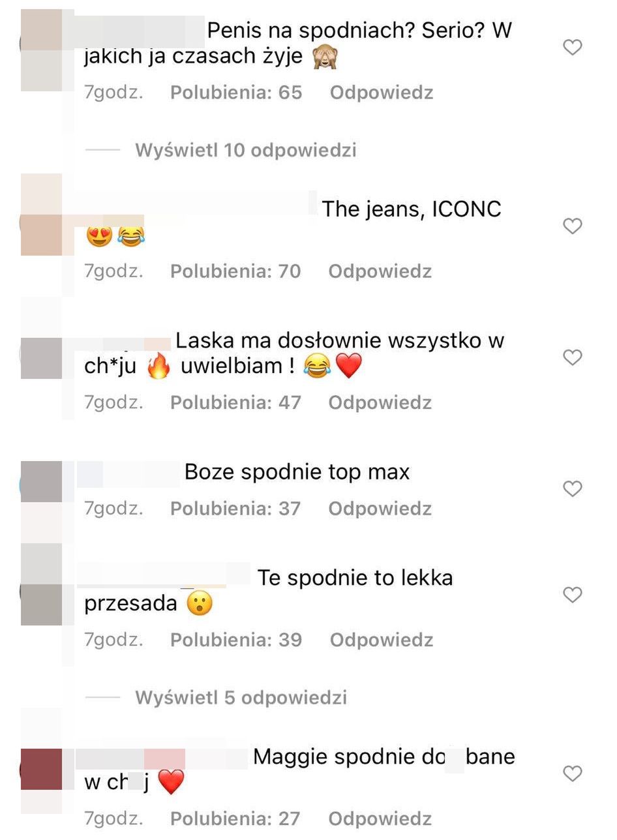The width and height of the screenshot is (617, 840).
Task: Open likes list 'Polubienia: 65'
Action: 236,93
